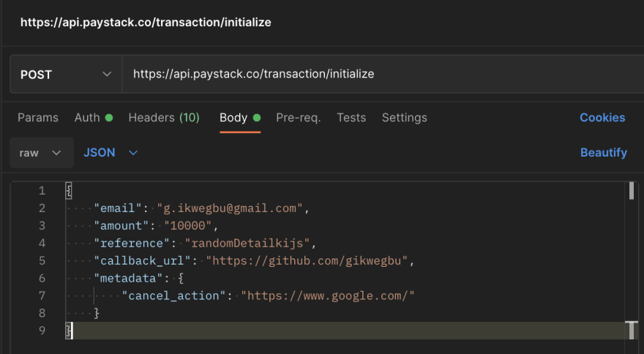644x354 pixels.
Task: Click the request URL input field
Action: [383, 74]
